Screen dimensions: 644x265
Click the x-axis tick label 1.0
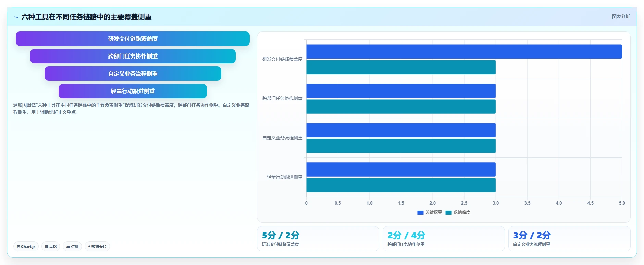[369, 203]
